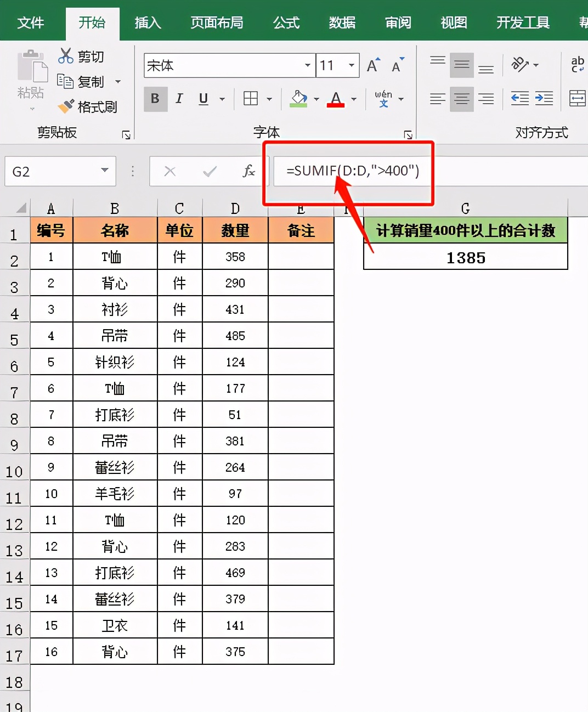Image resolution: width=588 pixels, height=712 pixels.
Task: Click the Copy (复制) icon
Action: tap(66, 81)
